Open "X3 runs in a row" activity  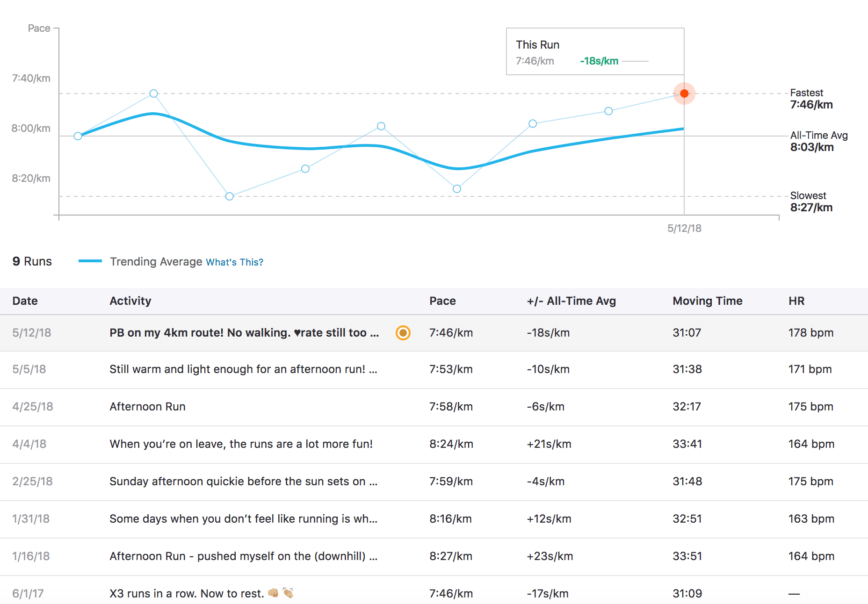pos(187,594)
